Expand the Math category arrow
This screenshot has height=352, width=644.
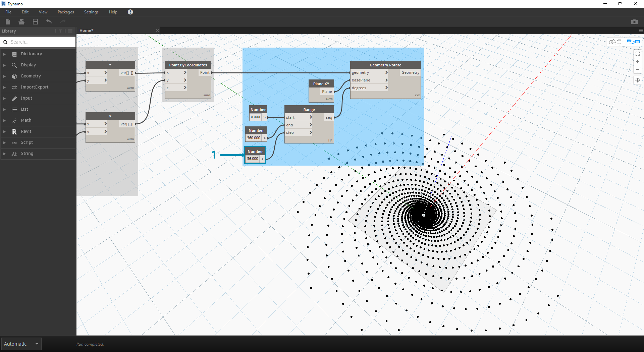4,120
